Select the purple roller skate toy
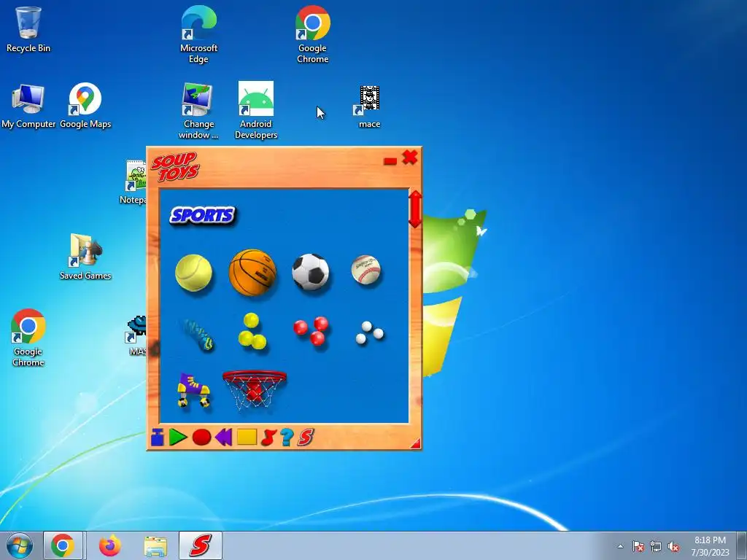This screenshot has width=747, height=560. click(193, 390)
